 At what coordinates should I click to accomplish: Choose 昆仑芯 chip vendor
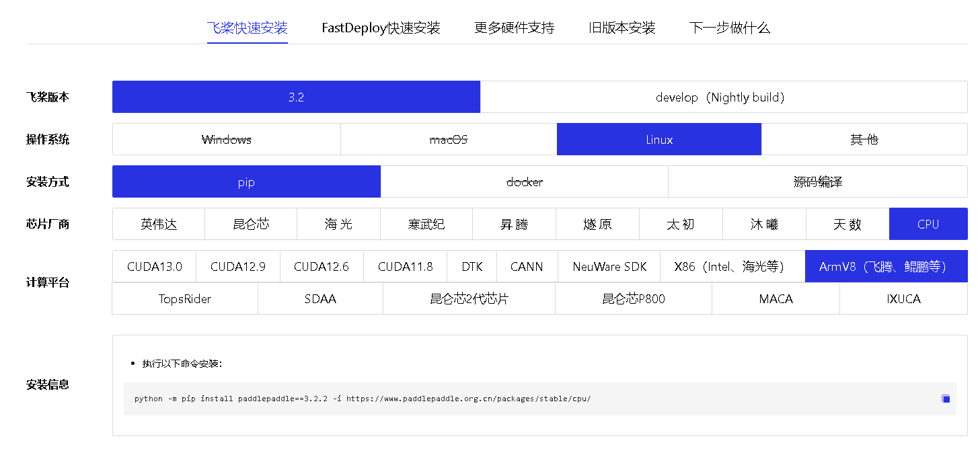point(251,224)
